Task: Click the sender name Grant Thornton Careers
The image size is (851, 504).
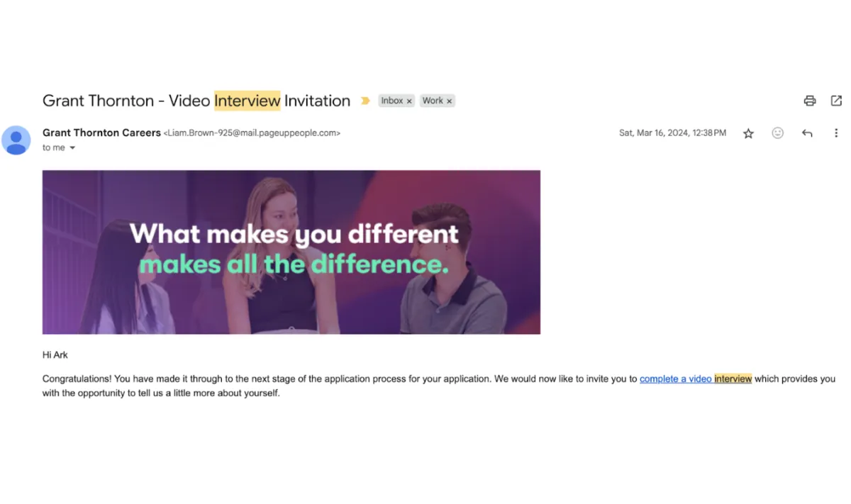Action: (101, 133)
